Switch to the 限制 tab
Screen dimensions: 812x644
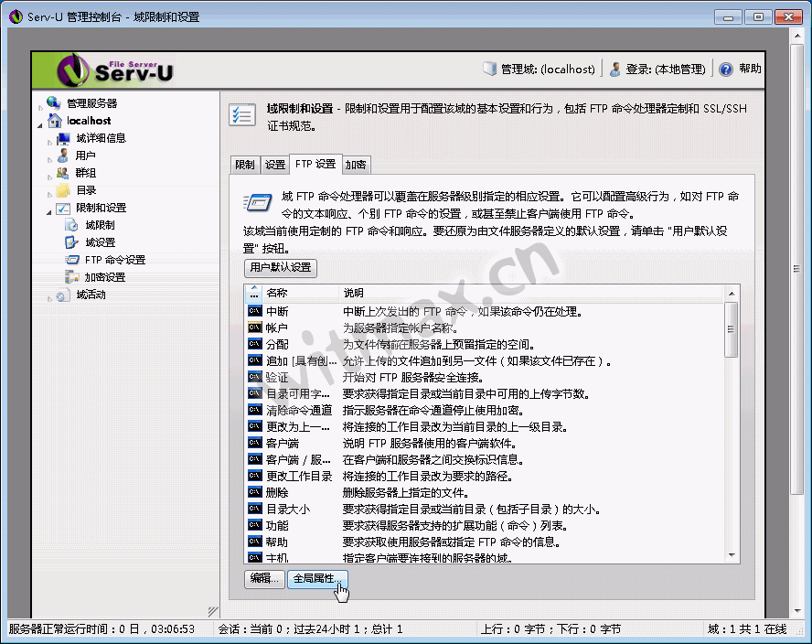tap(245, 165)
